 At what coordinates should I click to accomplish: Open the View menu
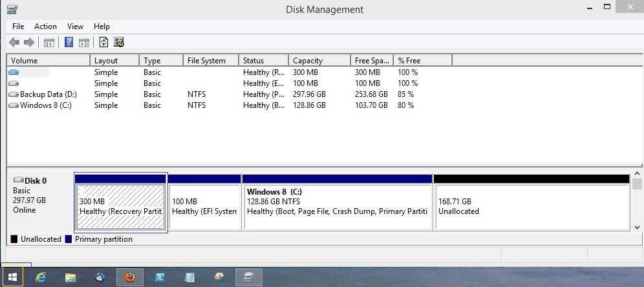[x=75, y=27]
